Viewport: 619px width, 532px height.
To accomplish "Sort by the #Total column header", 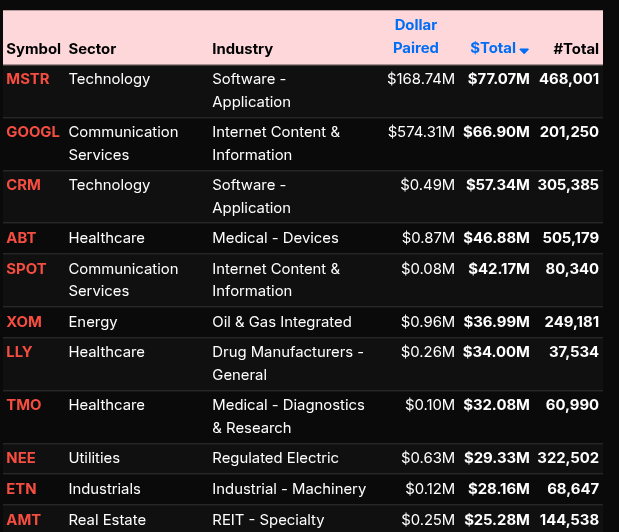I will [x=575, y=48].
